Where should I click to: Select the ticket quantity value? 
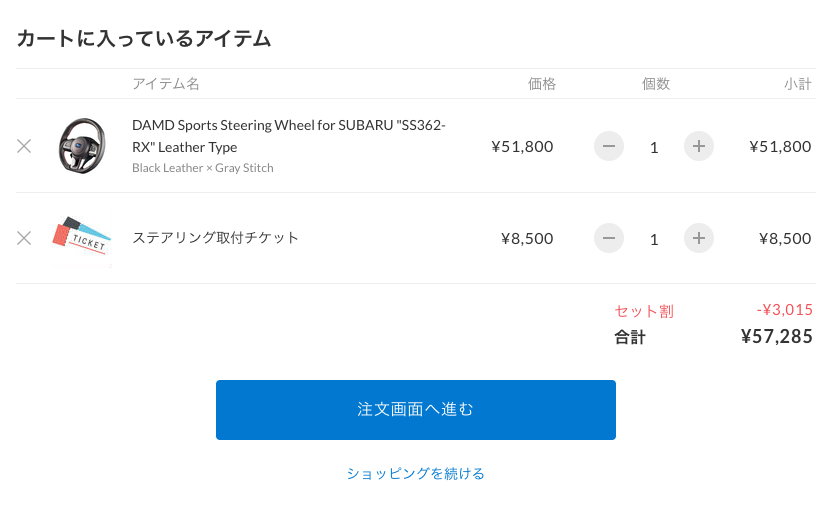654,239
